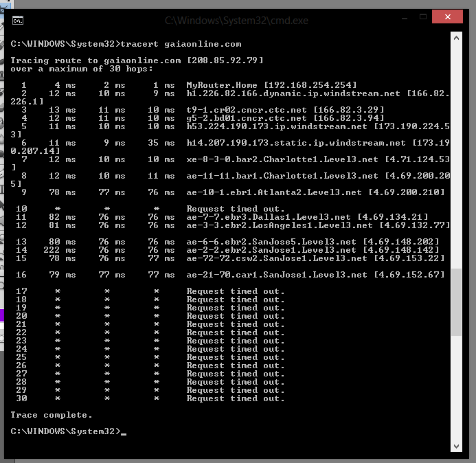Click 'over a maximum of 30 hops' line
Screen dimensions: 476x463
(x=81, y=69)
